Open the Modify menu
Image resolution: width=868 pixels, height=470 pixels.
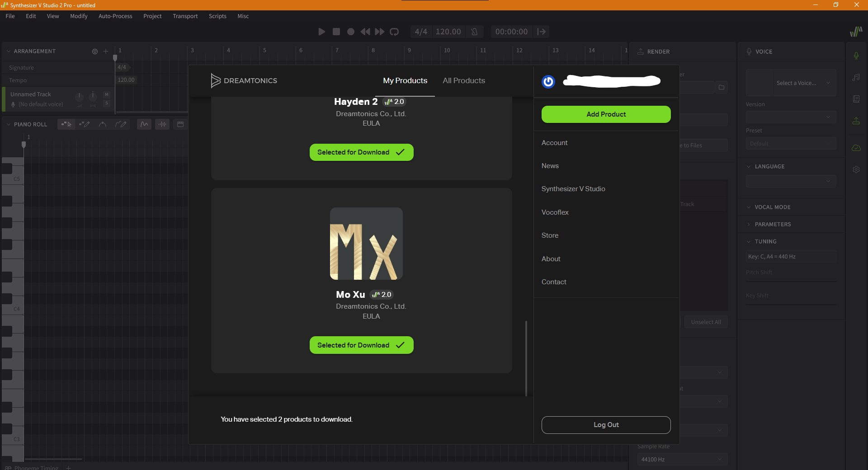79,16
